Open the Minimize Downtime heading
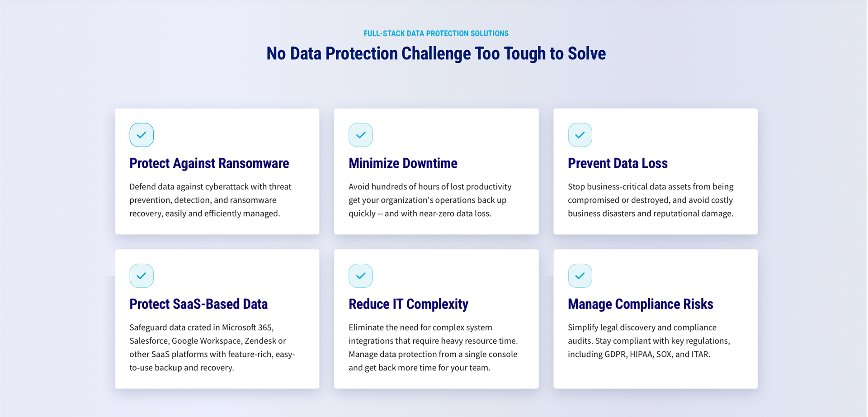The width and height of the screenshot is (868, 417). click(x=403, y=163)
